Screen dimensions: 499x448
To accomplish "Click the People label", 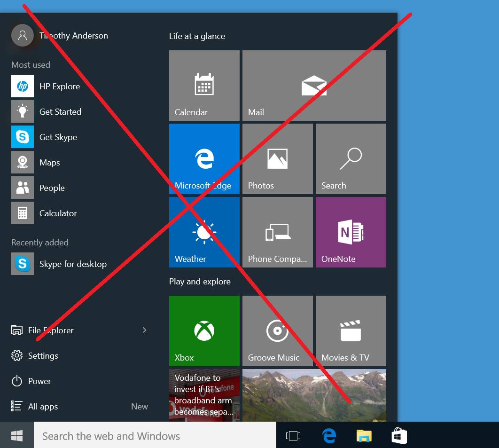I will pyautogui.click(x=52, y=188).
